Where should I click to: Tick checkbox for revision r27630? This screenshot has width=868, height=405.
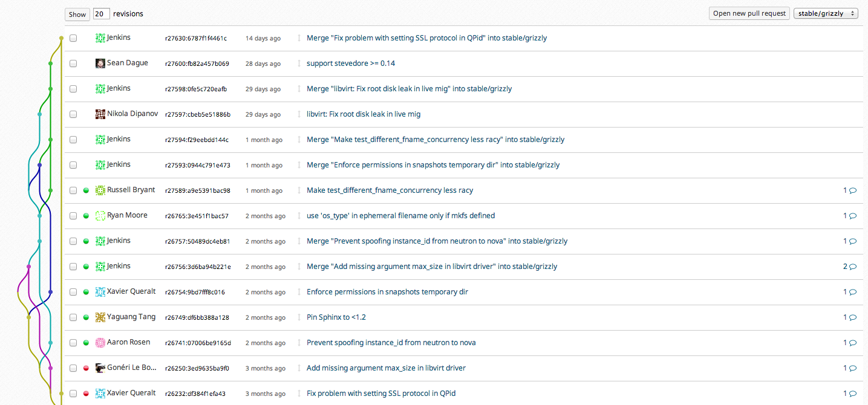[x=73, y=38]
